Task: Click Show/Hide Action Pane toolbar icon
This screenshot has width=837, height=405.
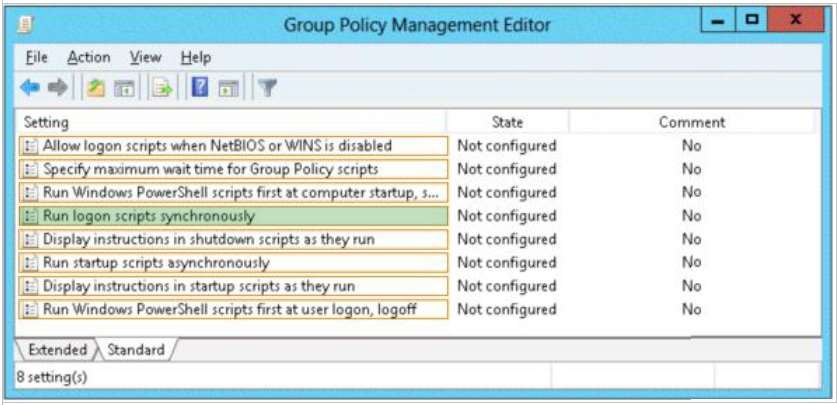Action: click(228, 89)
